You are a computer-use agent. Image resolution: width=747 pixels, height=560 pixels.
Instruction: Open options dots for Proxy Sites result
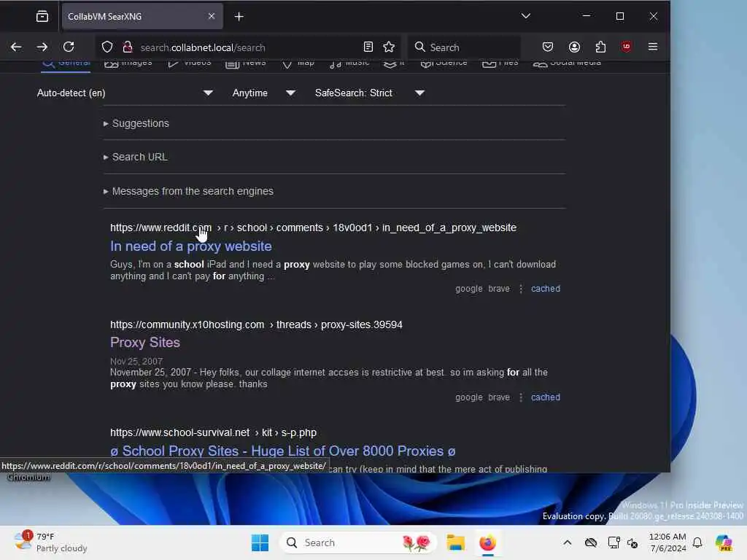tap(521, 397)
